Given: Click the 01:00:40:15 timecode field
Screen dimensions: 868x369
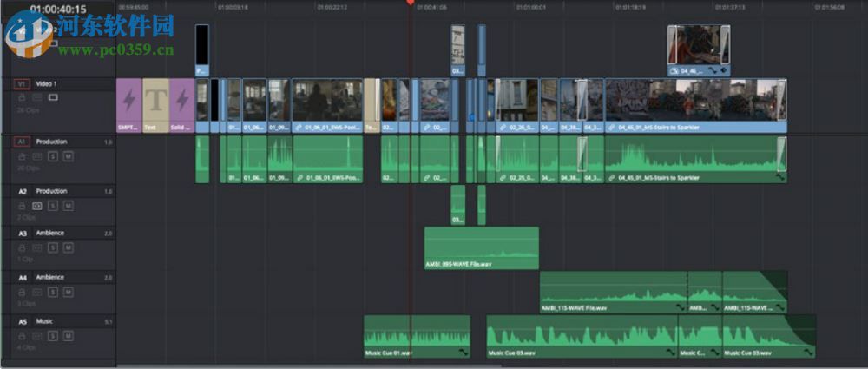Looking at the screenshot, I should [57, 10].
